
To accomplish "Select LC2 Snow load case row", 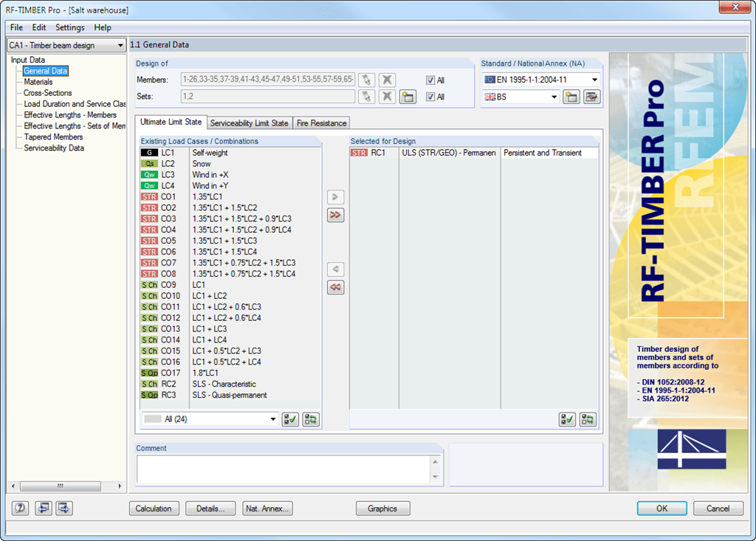I will [230, 164].
